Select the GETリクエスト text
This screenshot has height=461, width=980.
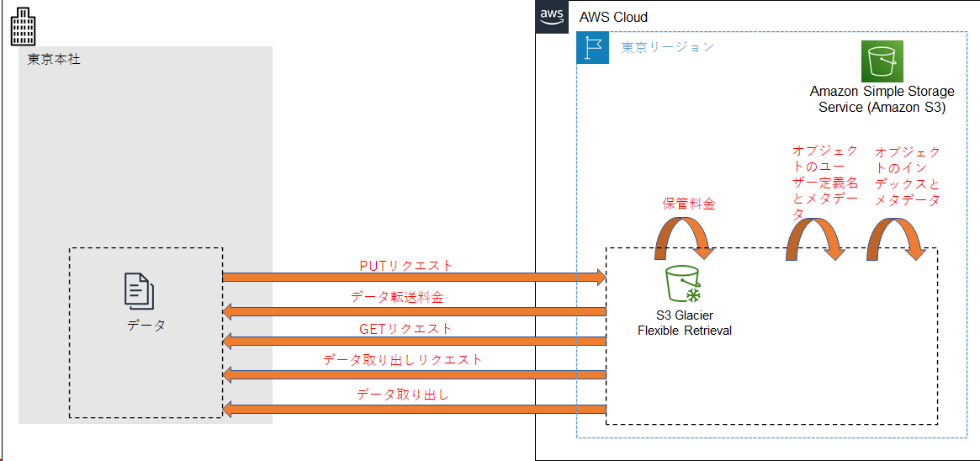[405, 328]
